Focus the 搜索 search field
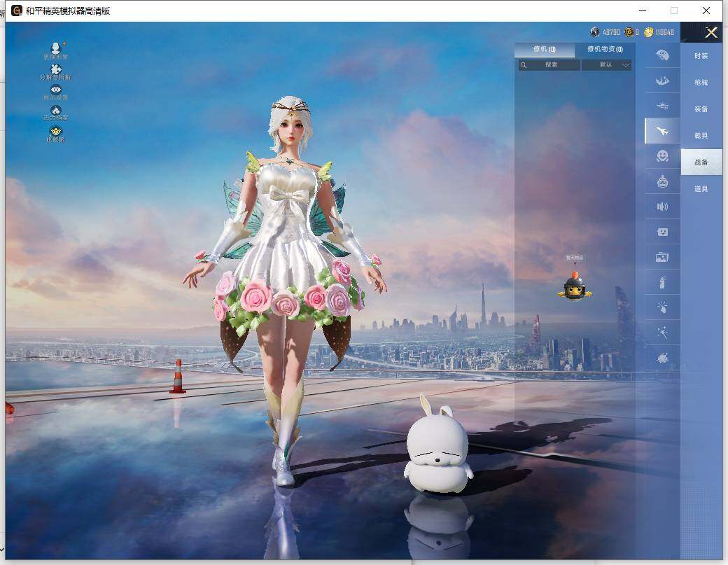Image resolution: width=728 pixels, height=565 pixels. click(549, 64)
